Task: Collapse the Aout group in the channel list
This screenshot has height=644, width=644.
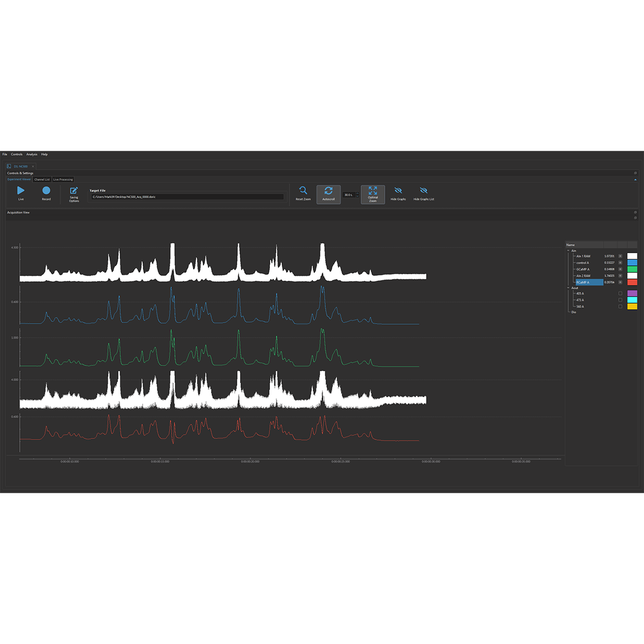Action: pyautogui.click(x=568, y=288)
